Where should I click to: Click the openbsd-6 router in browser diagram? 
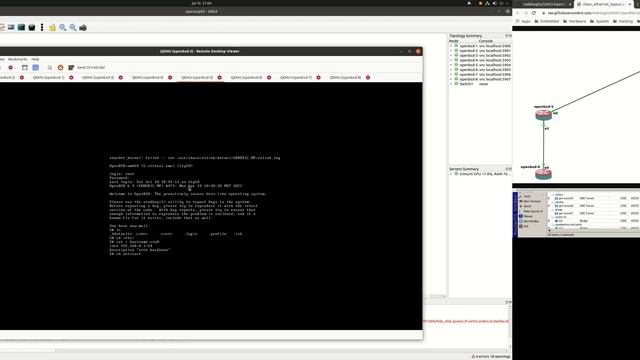(x=543, y=174)
